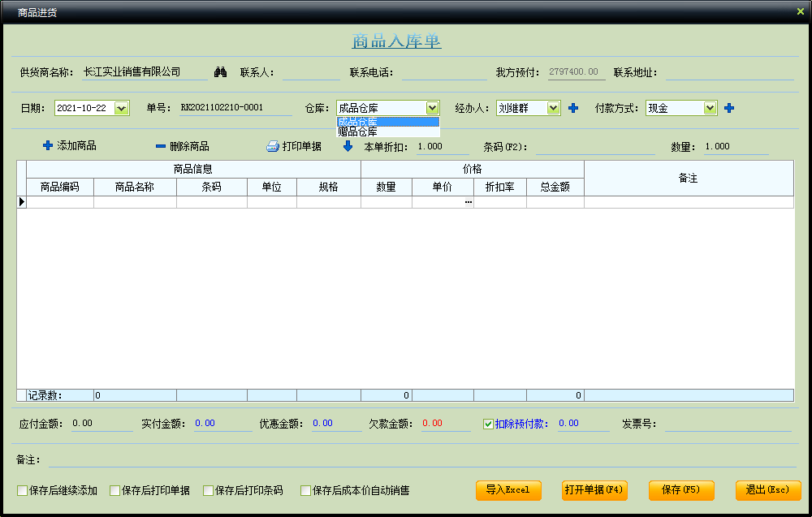
Task: Click the blue down arrow icon
Action: pyautogui.click(x=348, y=146)
